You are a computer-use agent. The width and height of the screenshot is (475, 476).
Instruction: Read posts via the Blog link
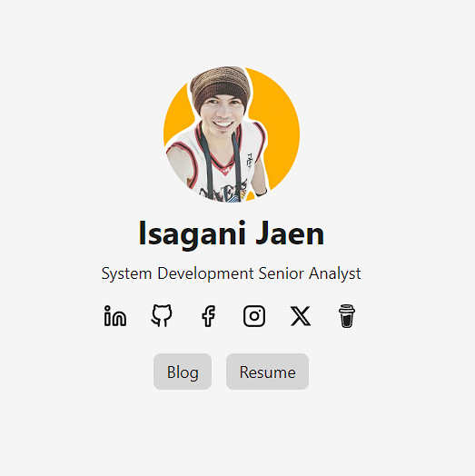[183, 372]
